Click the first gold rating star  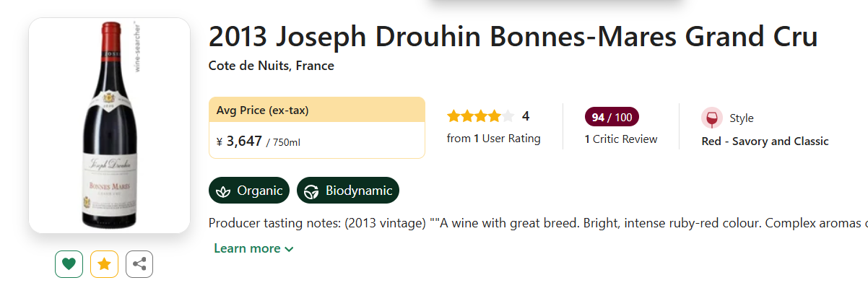[x=454, y=116]
